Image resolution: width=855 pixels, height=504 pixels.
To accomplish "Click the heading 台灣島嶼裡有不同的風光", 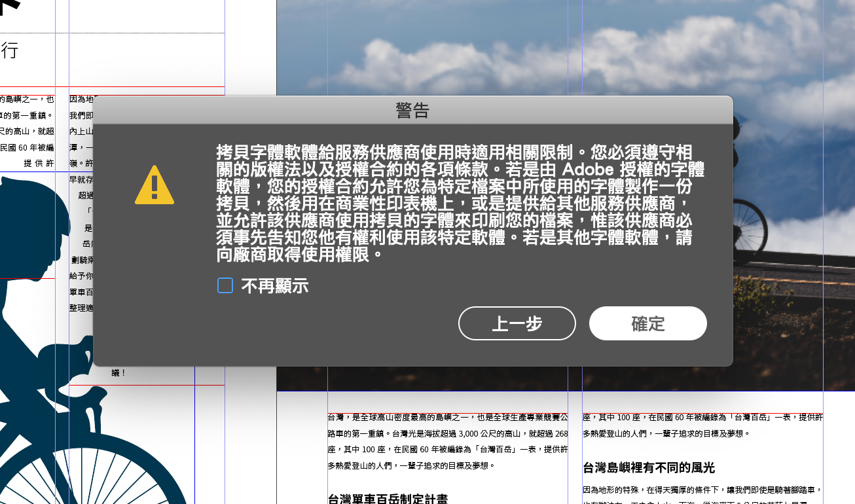I will (x=648, y=467).
